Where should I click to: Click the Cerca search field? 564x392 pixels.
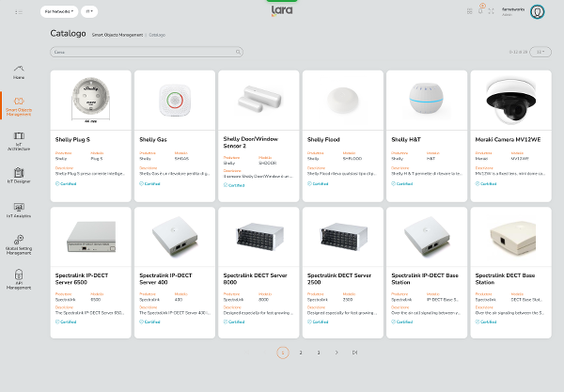[147, 52]
